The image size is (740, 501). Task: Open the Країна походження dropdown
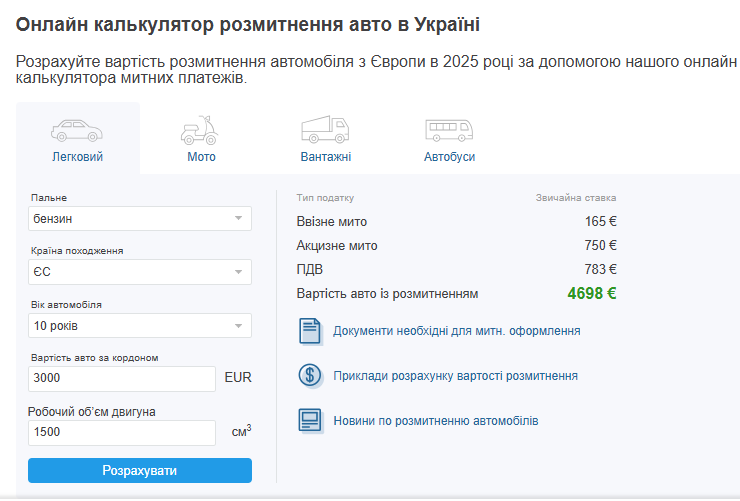click(x=139, y=272)
